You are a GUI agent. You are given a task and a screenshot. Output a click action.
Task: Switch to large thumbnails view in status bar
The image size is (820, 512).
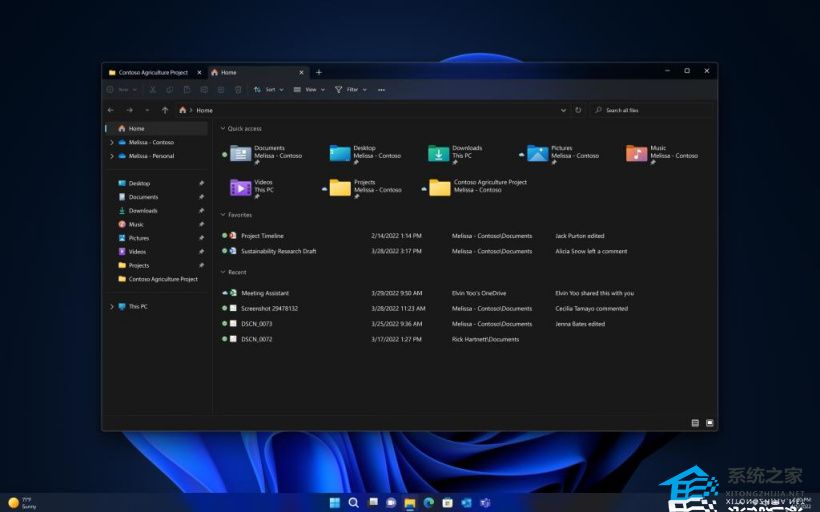click(x=709, y=423)
